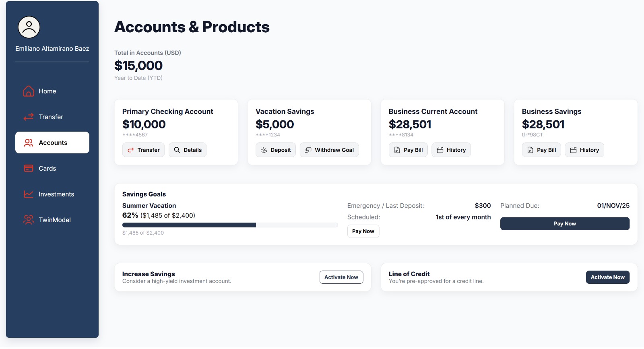Click the Investments chart icon in sidebar

coord(29,194)
